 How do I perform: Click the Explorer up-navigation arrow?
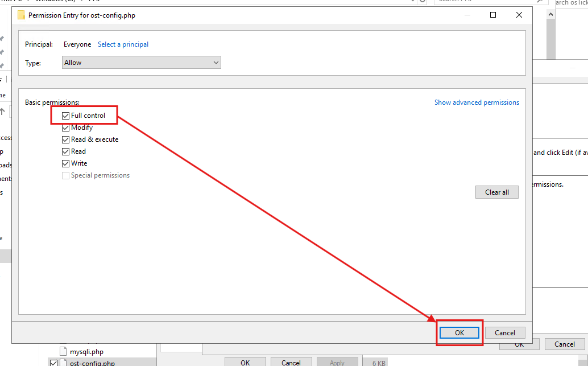click(3, 112)
